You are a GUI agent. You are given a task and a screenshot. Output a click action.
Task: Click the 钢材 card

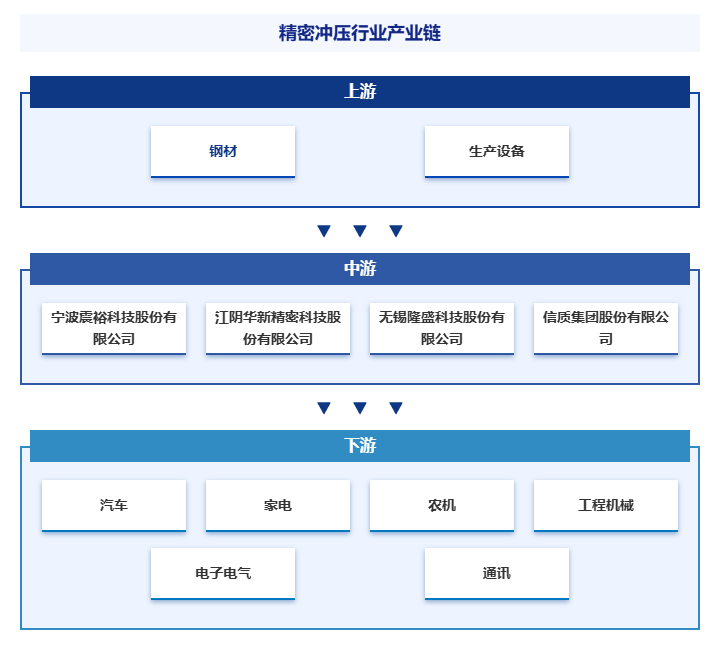click(223, 151)
